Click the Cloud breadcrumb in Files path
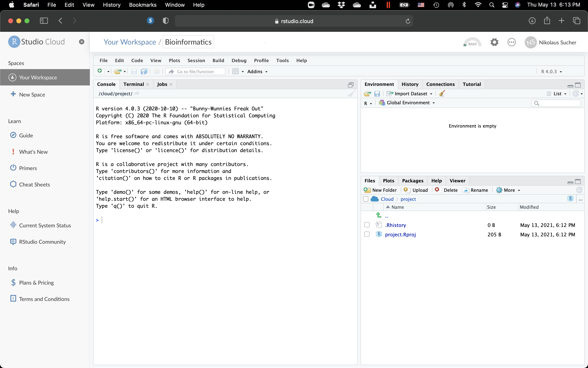 coord(387,199)
